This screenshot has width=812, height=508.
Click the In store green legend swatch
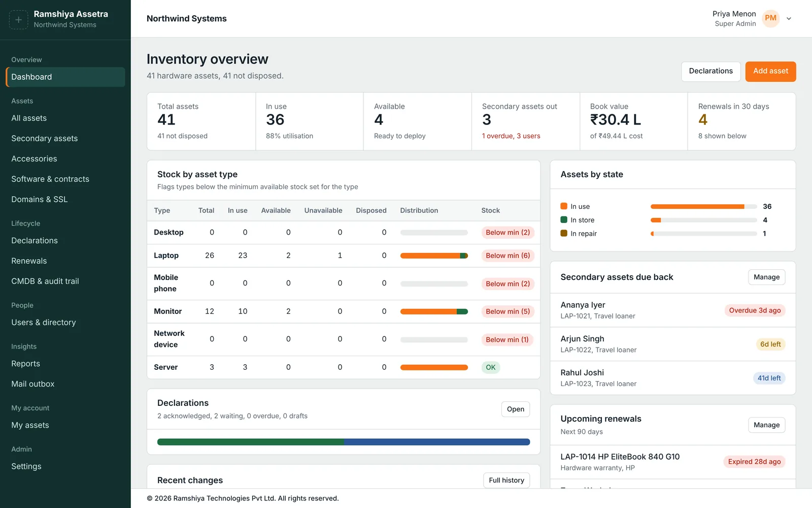564,220
